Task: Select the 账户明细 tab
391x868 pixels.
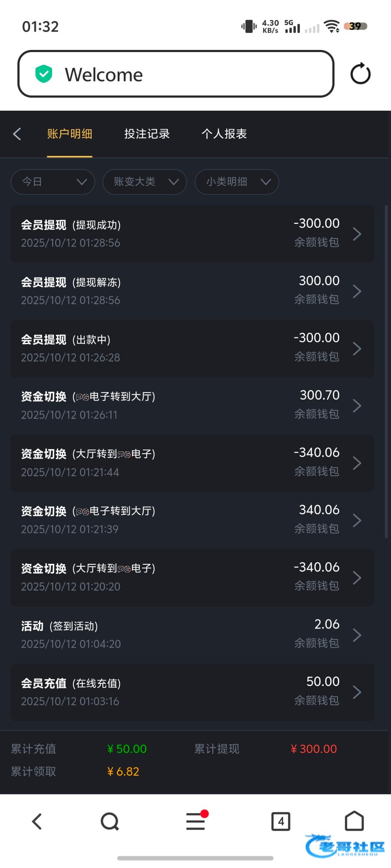Action: click(70, 134)
